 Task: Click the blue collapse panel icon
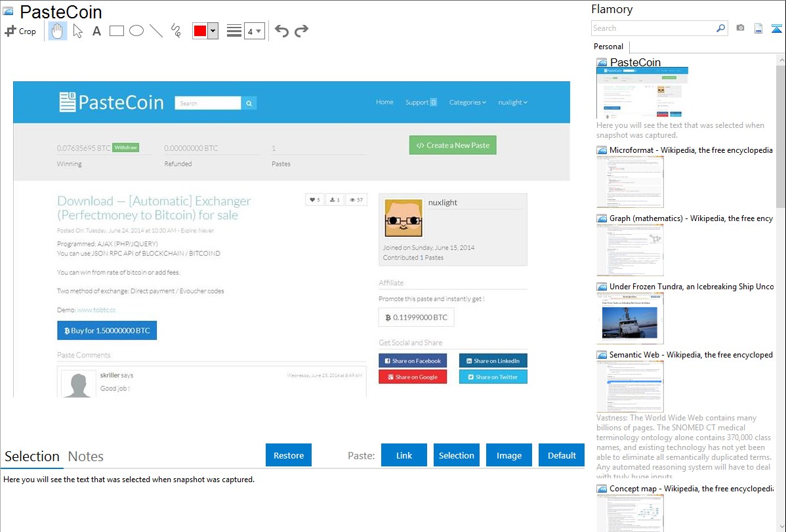tap(776, 28)
